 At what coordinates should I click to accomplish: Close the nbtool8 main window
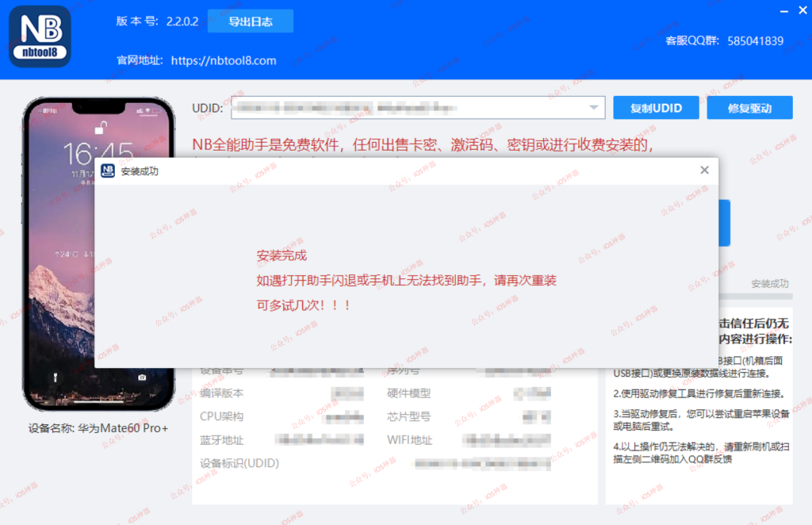pyautogui.click(x=802, y=10)
